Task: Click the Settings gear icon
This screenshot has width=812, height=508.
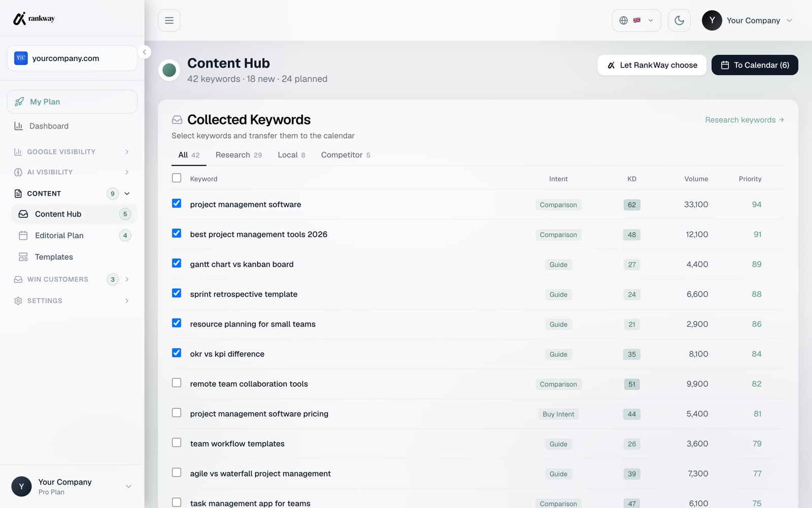Action: [x=18, y=301]
